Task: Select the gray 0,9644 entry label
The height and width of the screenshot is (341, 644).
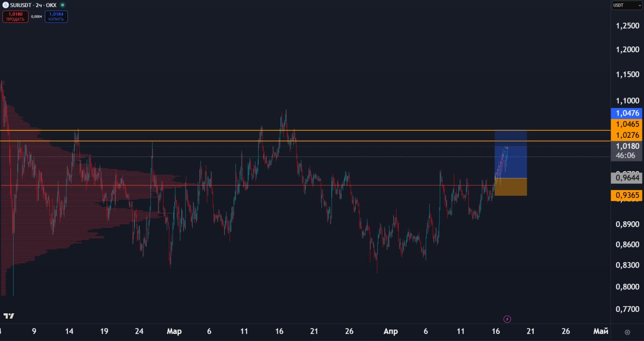Action: (x=626, y=178)
